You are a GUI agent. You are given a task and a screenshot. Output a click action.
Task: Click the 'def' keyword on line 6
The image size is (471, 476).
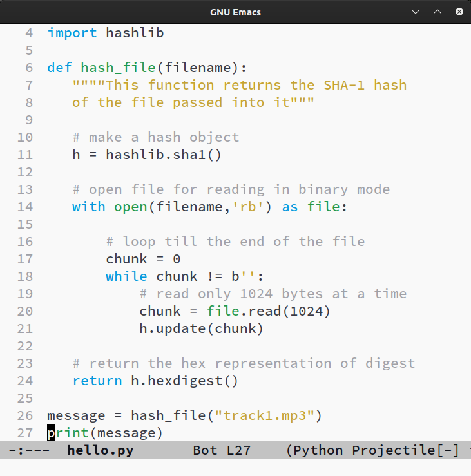tap(59, 68)
